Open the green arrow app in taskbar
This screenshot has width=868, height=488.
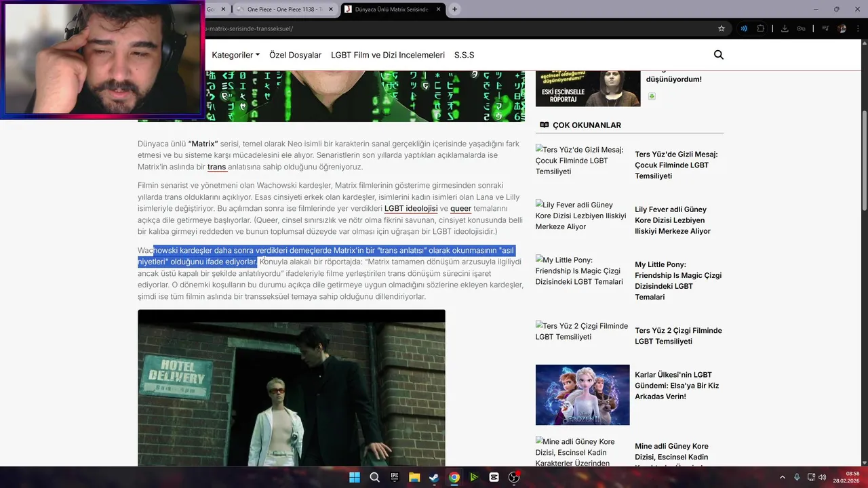(x=474, y=477)
